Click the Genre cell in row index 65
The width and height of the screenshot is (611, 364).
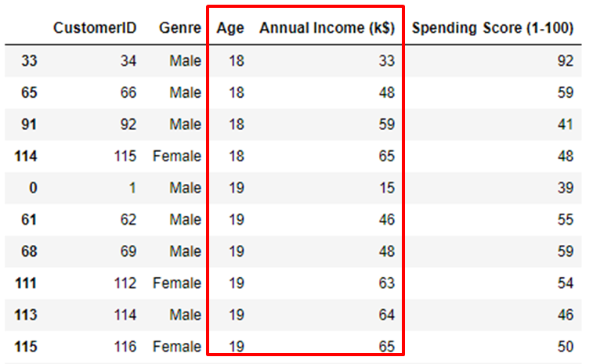pos(185,92)
